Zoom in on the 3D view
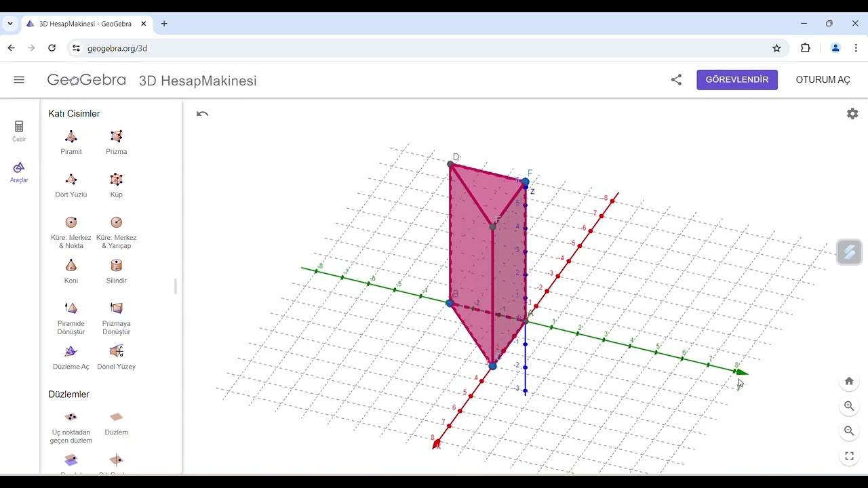 849,406
